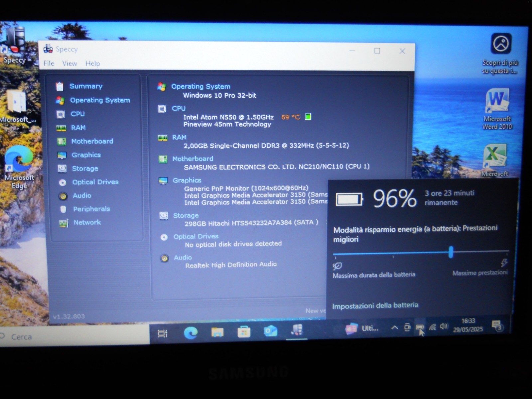Screen dimensions: 532x399
Task: Open Microsoft Edge from the taskbar
Action: click(x=191, y=332)
